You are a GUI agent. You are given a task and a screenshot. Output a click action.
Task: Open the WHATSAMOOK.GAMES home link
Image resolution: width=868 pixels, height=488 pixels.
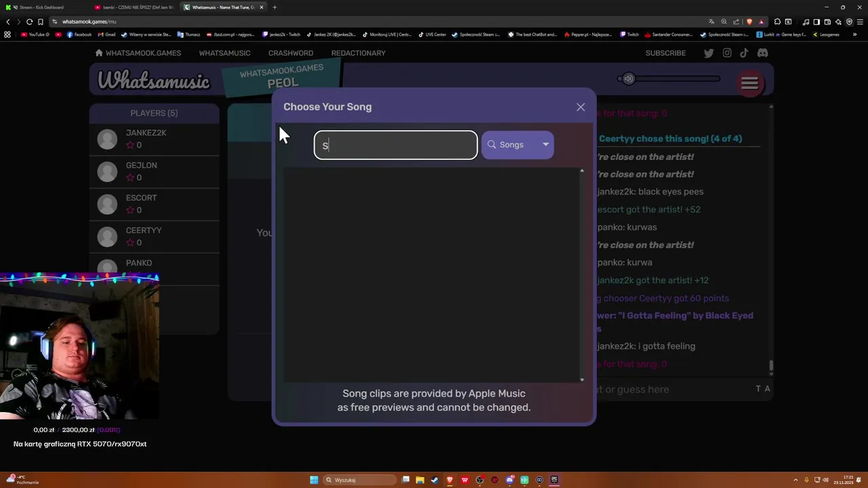coord(138,53)
